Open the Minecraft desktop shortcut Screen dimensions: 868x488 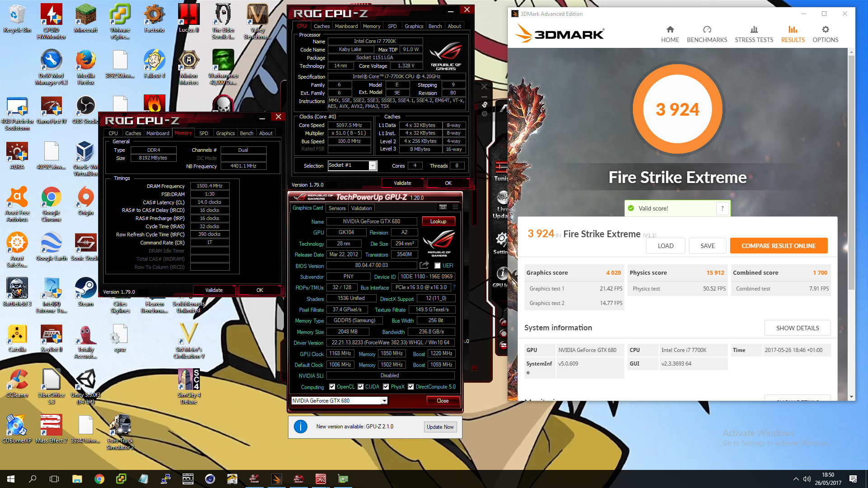point(85,19)
